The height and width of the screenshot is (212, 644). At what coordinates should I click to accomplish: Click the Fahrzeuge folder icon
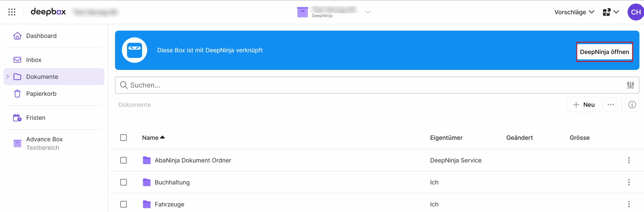(147, 204)
